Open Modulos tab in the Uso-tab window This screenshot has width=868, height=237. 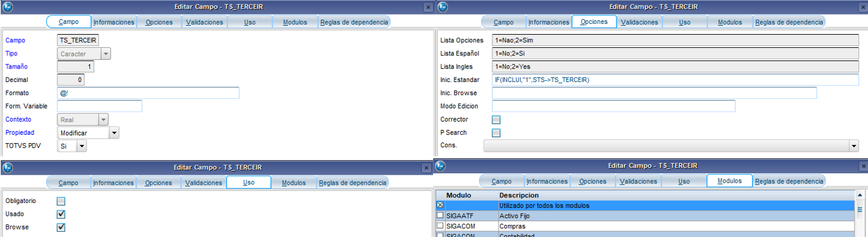pyautogui.click(x=294, y=183)
